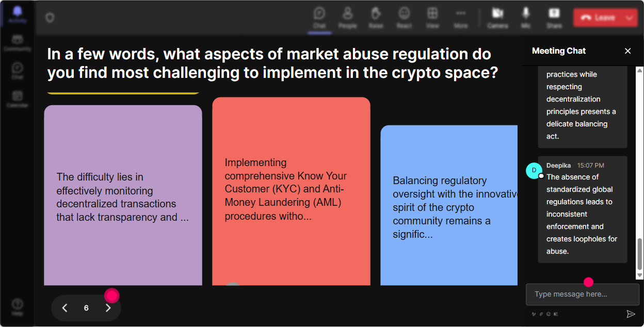The height and width of the screenshot is (327, 644).
Task: Click the chat scroll down arrow
Action: pyautogui.click(x=640, y=276)
